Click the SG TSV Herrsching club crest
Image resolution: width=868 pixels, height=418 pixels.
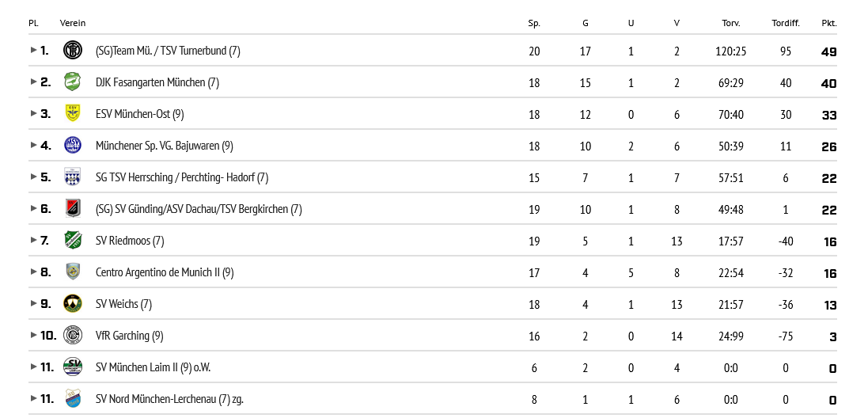[x=73, y=177]
